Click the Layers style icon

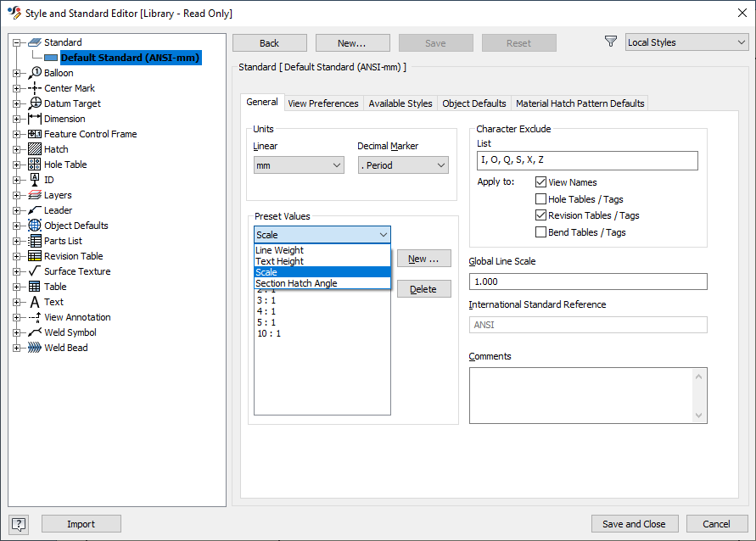pos(35,195)
